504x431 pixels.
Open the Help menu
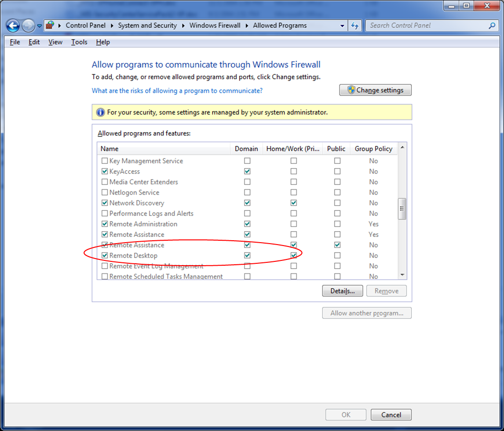103,42
